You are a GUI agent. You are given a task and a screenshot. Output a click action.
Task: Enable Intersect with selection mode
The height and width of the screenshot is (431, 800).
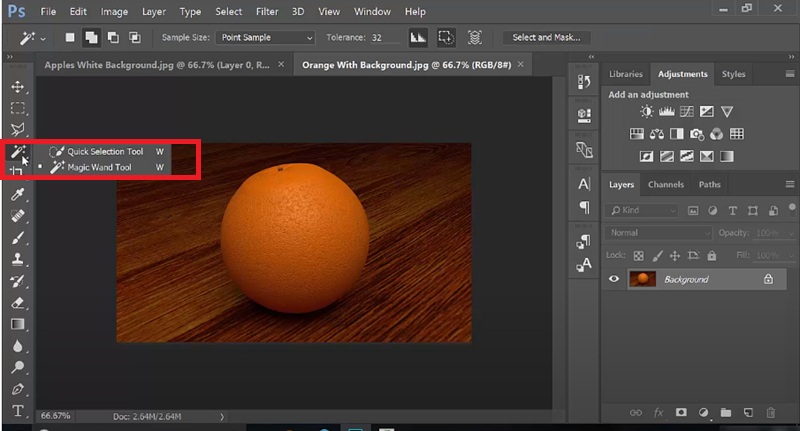point(135,37)
